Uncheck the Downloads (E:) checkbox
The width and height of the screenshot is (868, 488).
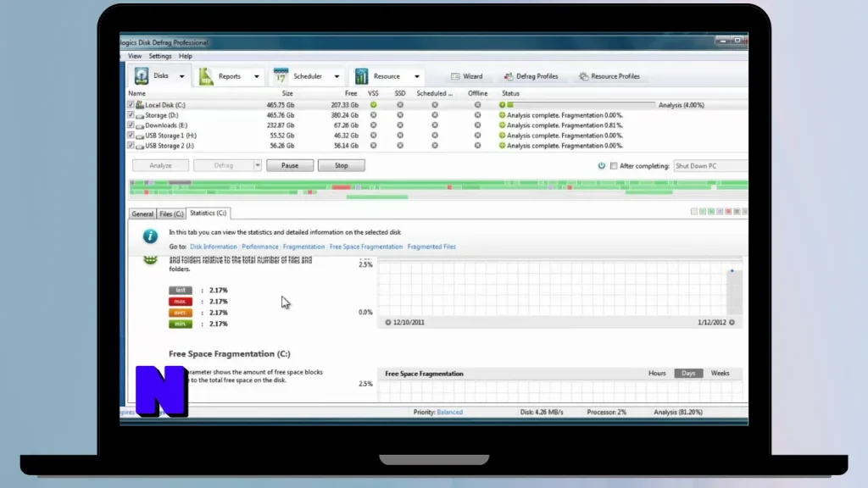131,125
